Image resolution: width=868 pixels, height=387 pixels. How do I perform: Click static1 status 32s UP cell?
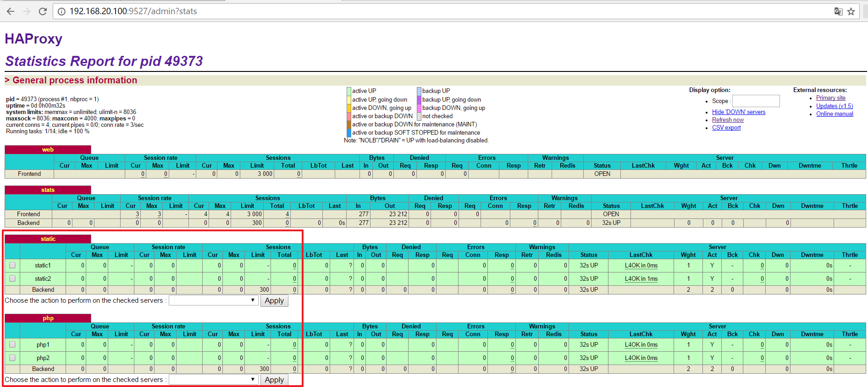589,265
